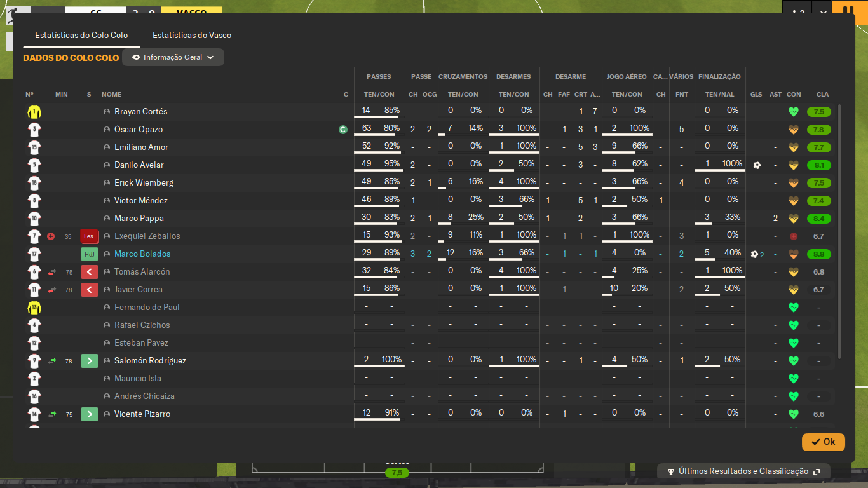Sort by the OCG column header

[430, 95]
